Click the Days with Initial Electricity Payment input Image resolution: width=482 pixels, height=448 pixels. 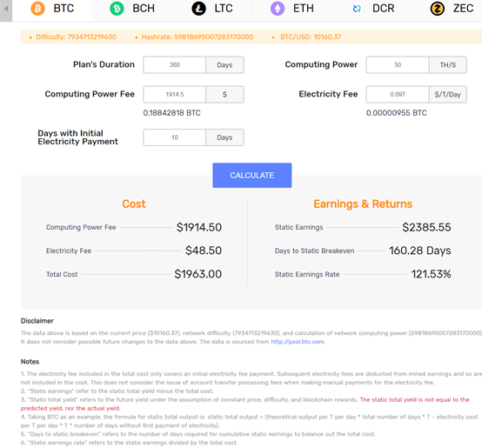pos(175,137)
